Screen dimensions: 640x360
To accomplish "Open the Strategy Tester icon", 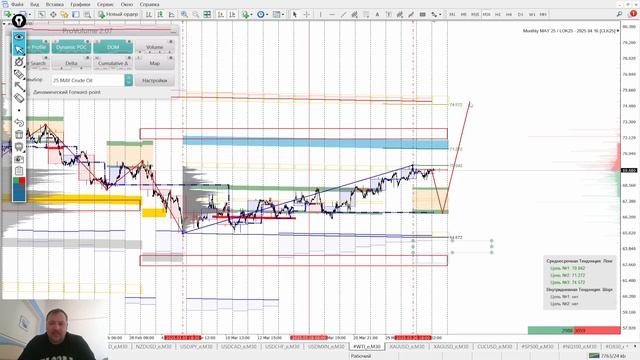I will pos(87,14).
